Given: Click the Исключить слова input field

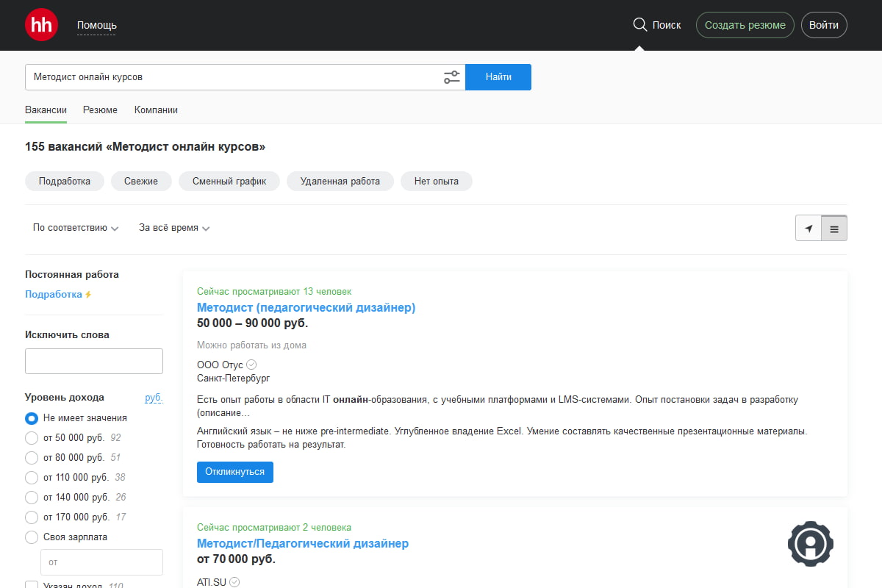Looking at the screenshot, I should [94, 362].
